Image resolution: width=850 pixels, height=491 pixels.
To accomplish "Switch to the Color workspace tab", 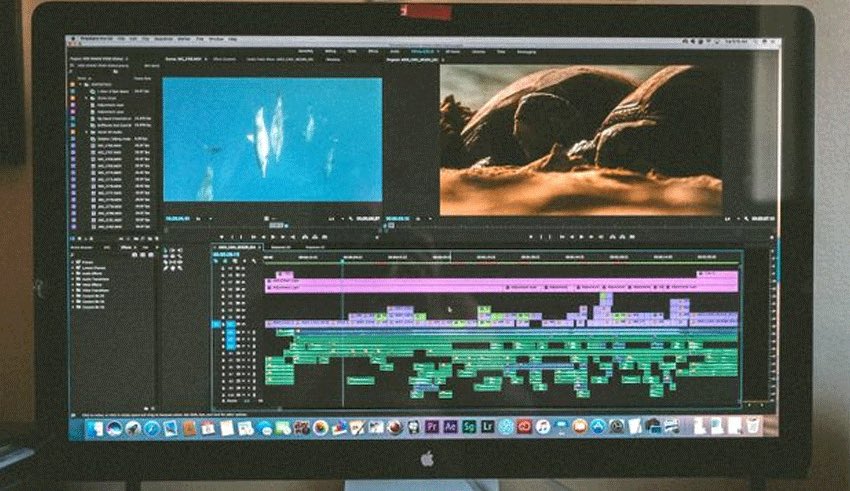I will point(352,51).
